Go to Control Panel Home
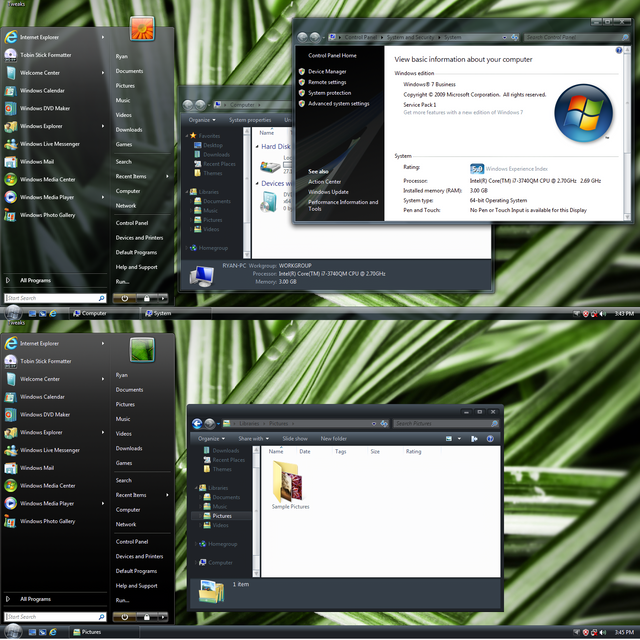Viewport: 640px width, 640px height. [332, 56]
